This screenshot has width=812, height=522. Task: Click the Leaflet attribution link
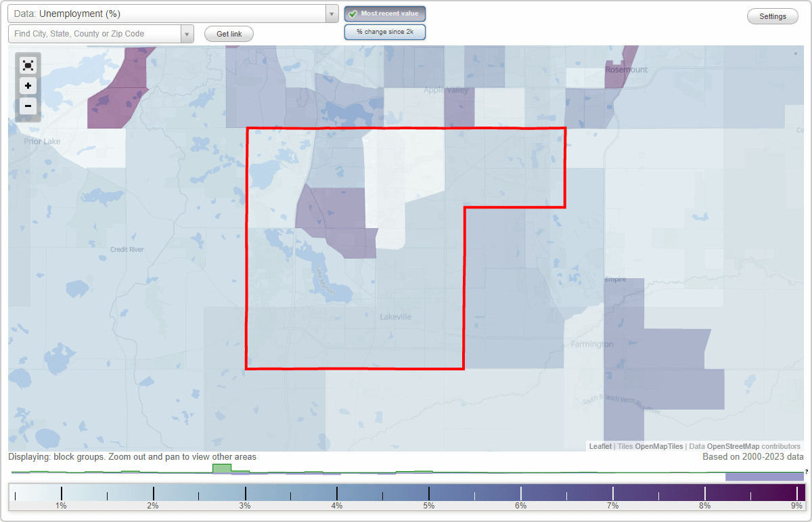600,446
